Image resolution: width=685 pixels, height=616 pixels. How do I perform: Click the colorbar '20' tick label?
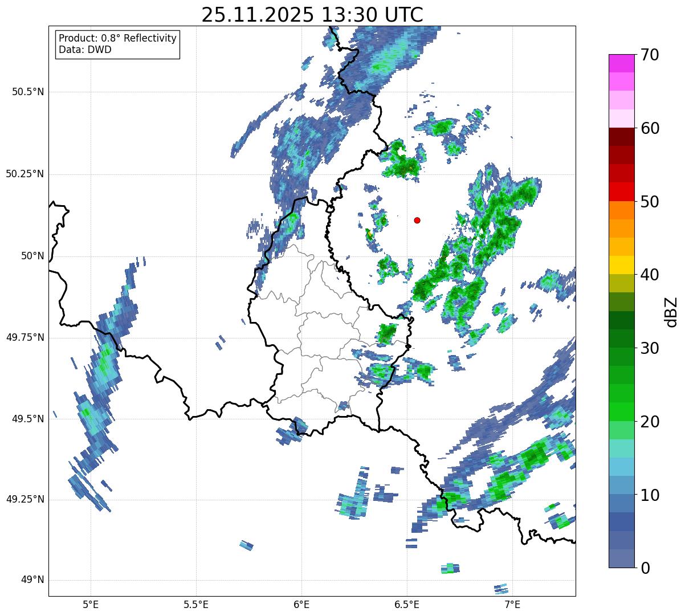(x=650, y=422)
